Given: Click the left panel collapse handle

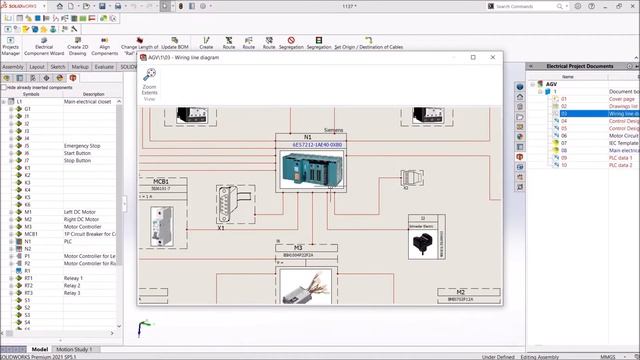Looking at the screenshot, I should click(x=124, y=204).
